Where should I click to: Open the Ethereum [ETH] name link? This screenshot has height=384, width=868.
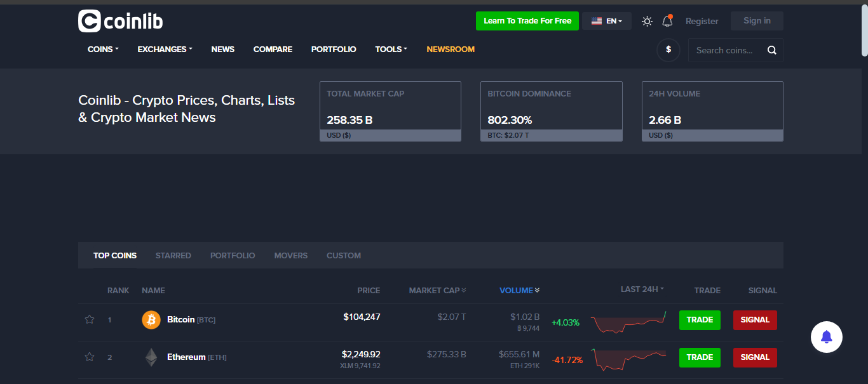[197, 357]
